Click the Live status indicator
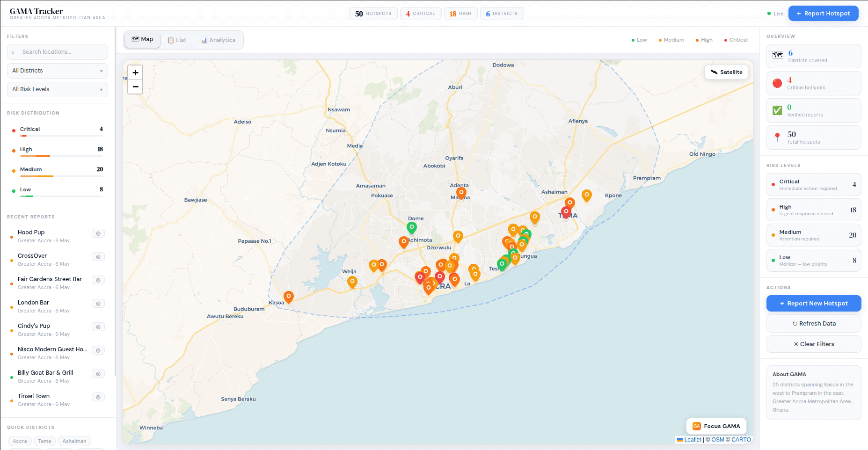 [775, 14]
